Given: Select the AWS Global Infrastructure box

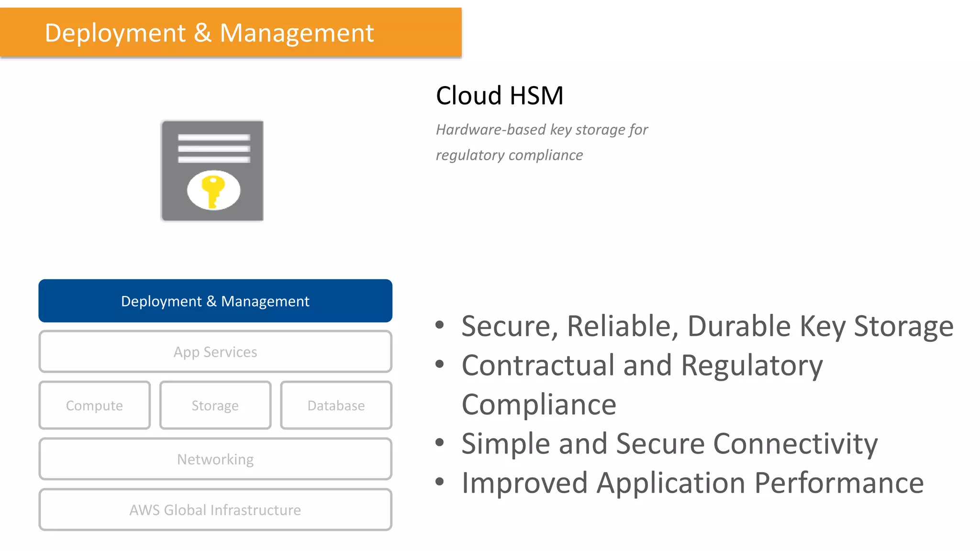Looking at the screenshot, I should click(x=215, y=509).
